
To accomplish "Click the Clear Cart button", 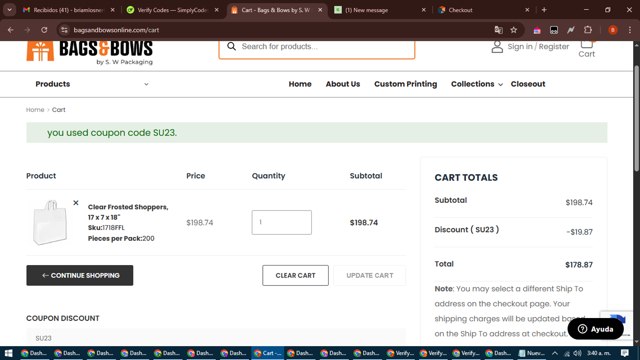I will 296,276.
